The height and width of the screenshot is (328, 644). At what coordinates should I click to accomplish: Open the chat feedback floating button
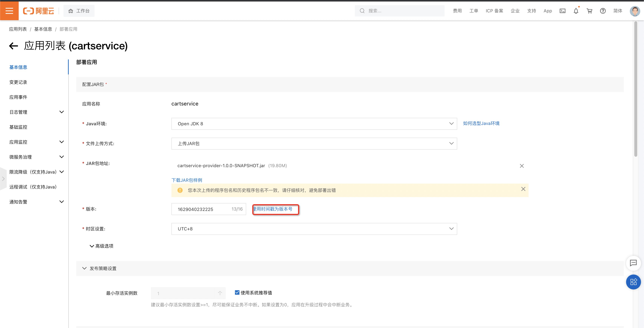click(x=633, y=263)
